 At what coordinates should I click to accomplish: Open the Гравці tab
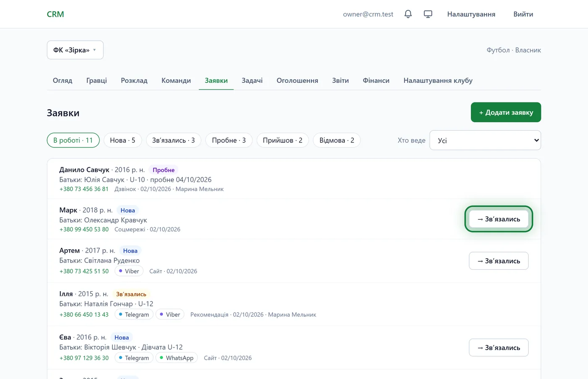click(97, 80)
